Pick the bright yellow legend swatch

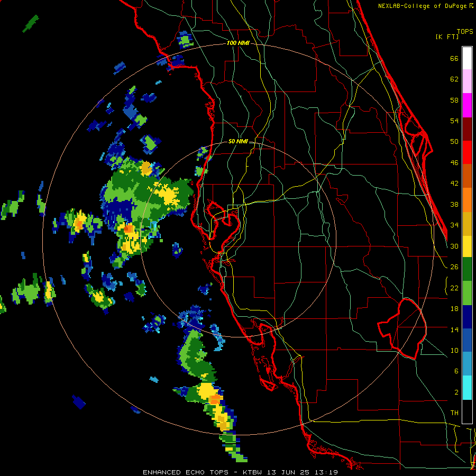(x=467, y=246)
